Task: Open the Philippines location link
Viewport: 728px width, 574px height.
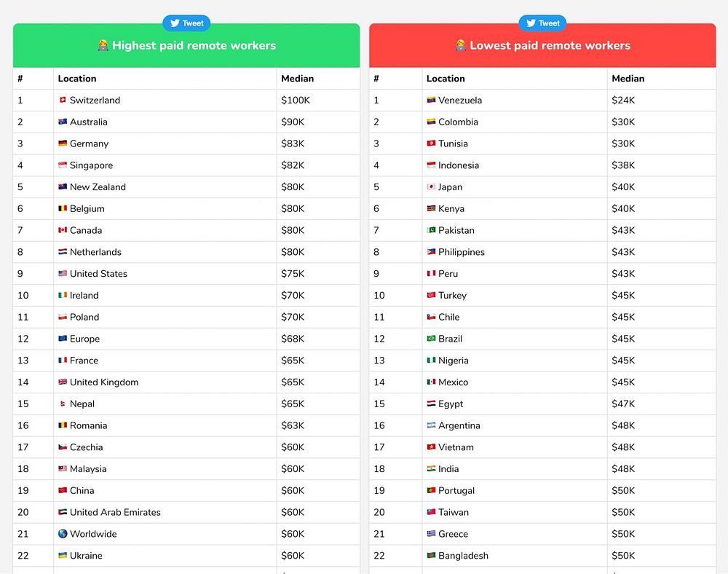Action: [x=461, y=252]
